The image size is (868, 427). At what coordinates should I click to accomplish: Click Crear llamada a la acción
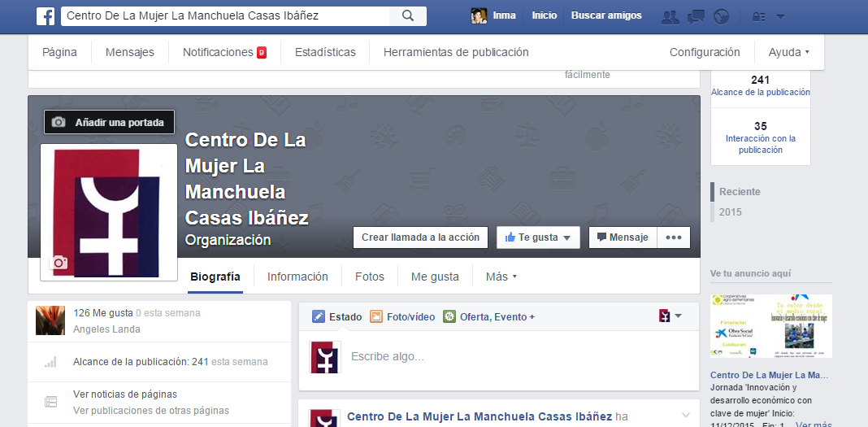coord(421,237)
